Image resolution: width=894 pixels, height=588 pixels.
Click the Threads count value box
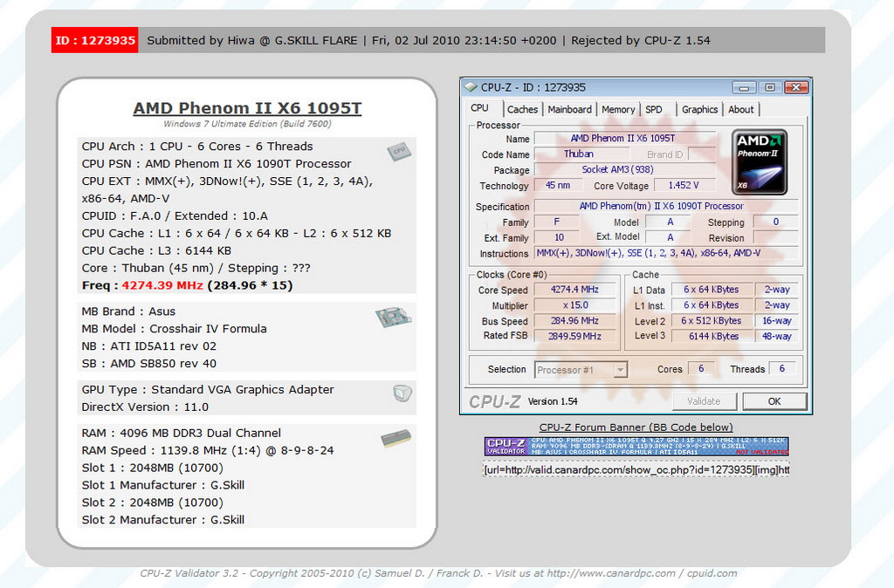781,369
